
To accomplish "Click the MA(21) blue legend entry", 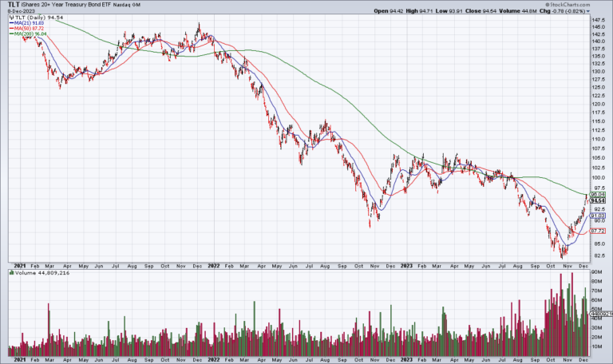I will tap(28, 25).
